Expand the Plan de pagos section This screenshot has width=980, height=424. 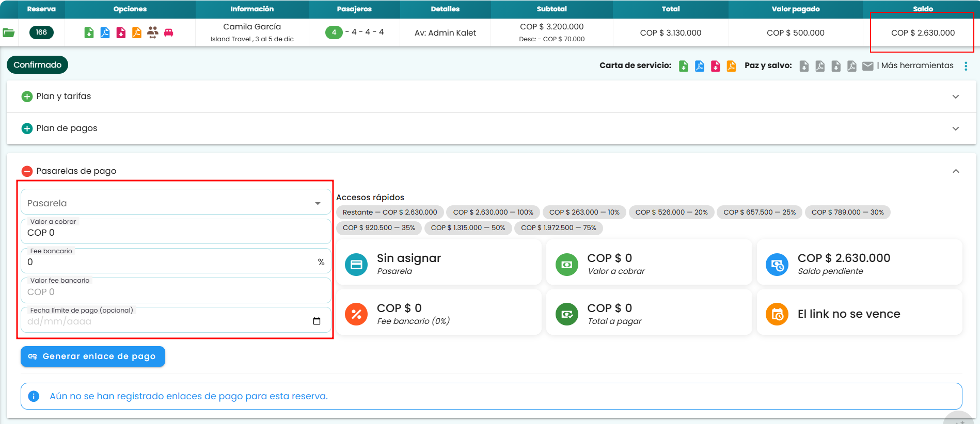491,128
